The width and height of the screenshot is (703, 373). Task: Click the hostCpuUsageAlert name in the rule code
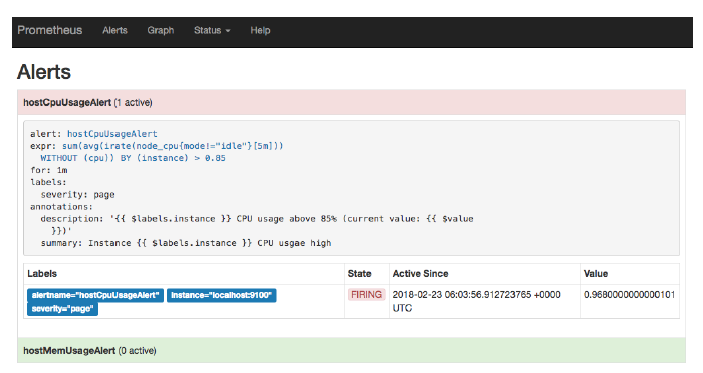[112, 134]
